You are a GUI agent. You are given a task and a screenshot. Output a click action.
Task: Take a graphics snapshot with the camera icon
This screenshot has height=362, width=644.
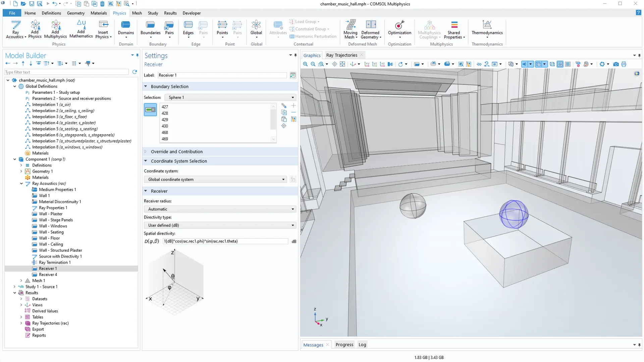click(x=616, y=64)
